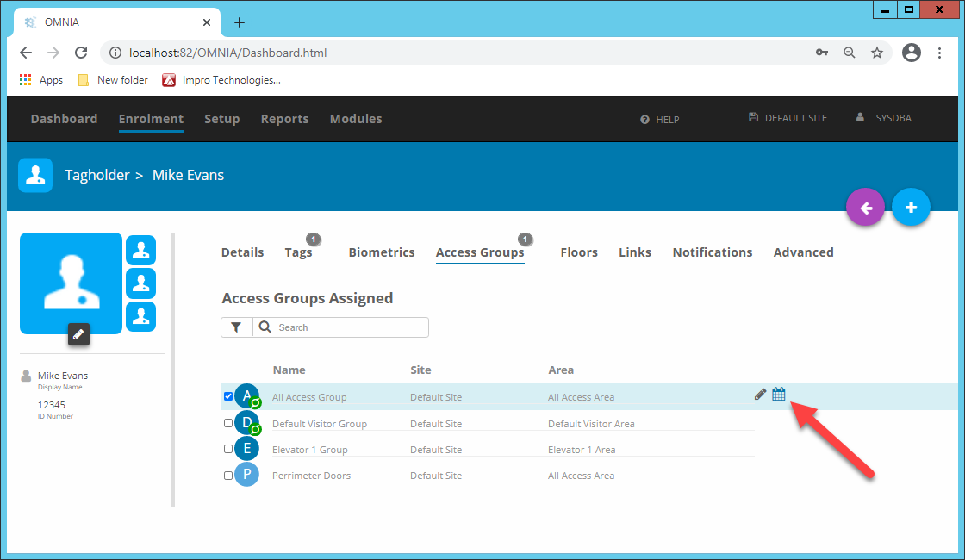Select the Perrimeter Doors name text

(311, 476)
